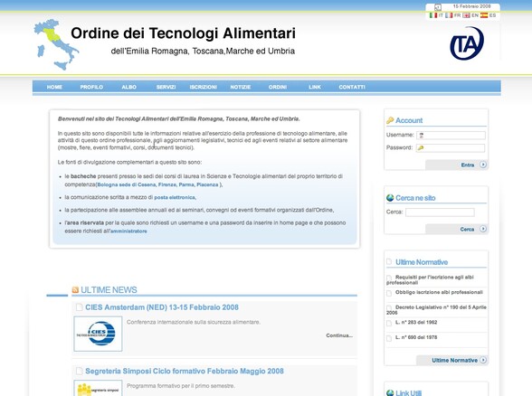Click the globe icon beside Link Utili
This screenshot has height=396, width=532.
point(390,393)
